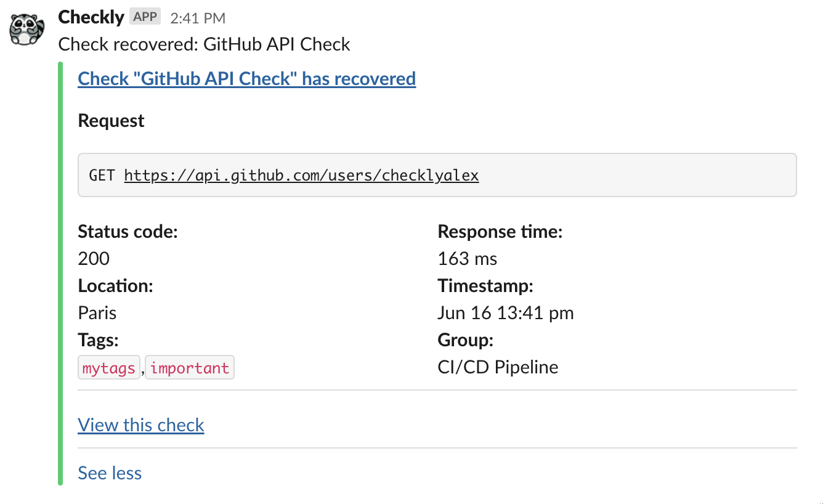Click the GET request code block
Screen dimensions: 823x504
[x=437, y=174]
